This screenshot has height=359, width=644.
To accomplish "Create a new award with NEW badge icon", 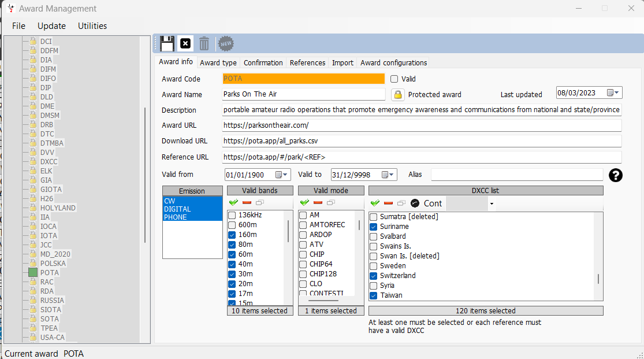I will tap(225, 43).
